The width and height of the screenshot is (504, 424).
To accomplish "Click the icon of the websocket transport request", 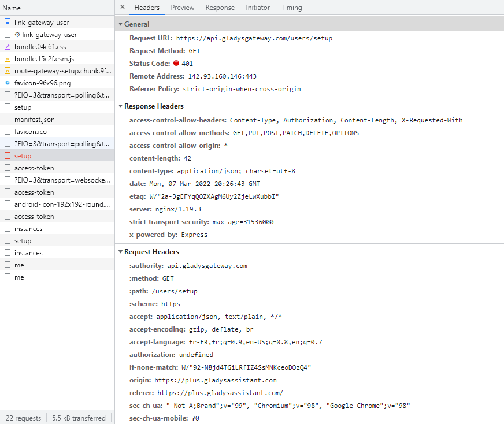I will pos(8,180).
